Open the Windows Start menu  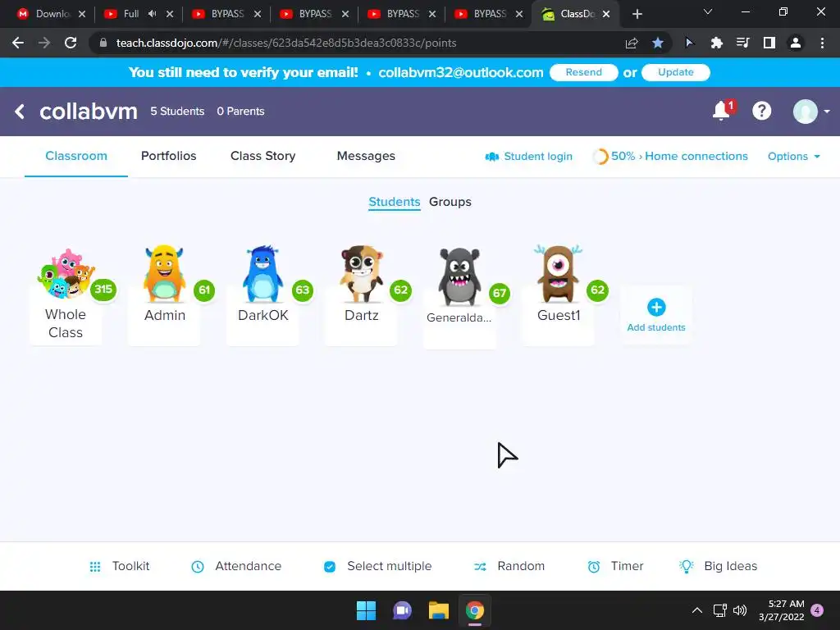click(367, 610)
